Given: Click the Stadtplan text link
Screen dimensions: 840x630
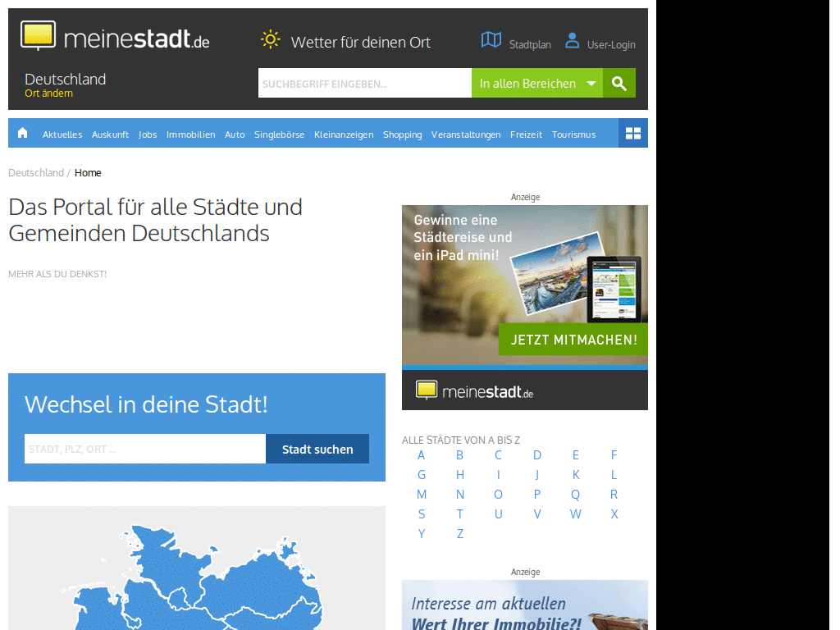Looking at the screenshot, I should coord(530,45).
